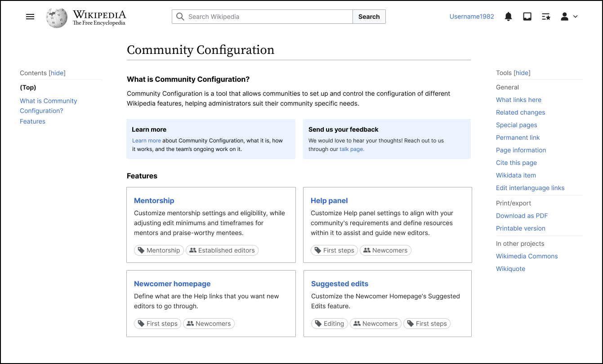603x364 pixels.
Task: Click First steps tag in Suggested edits card
Action: (427, 324)
